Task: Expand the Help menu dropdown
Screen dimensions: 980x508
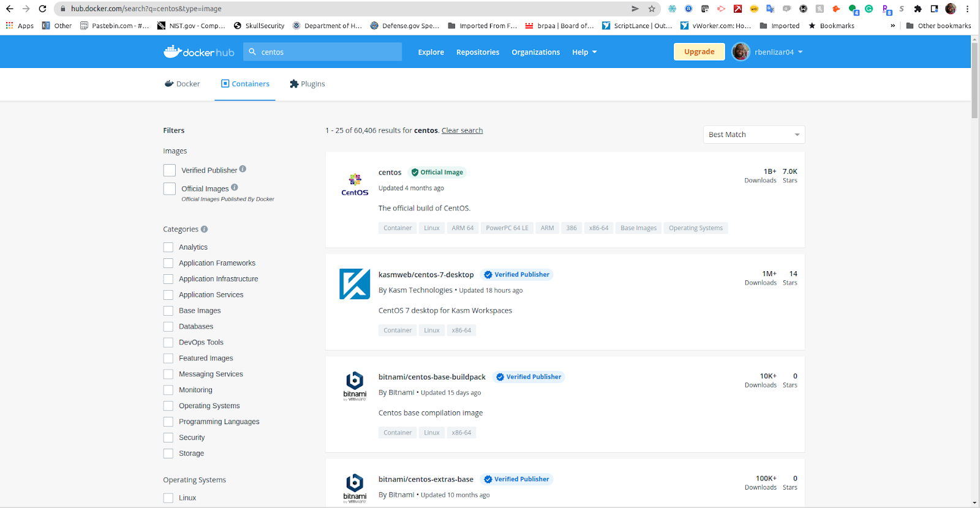Action: [584, 52]
